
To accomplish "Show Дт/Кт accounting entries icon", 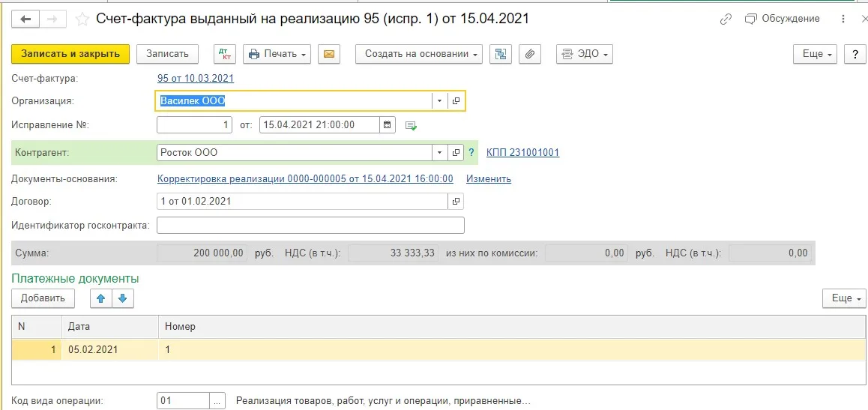I will [x=225, y=54].
